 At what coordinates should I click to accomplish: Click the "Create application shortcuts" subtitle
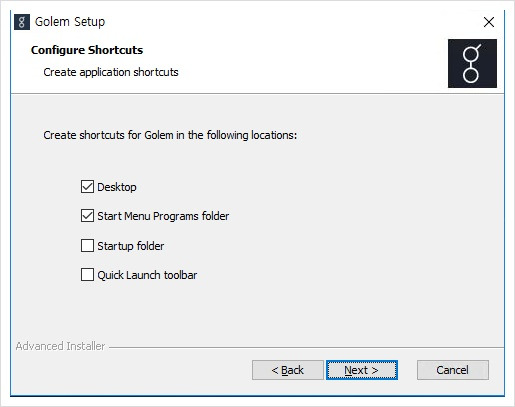coord(111,72)
